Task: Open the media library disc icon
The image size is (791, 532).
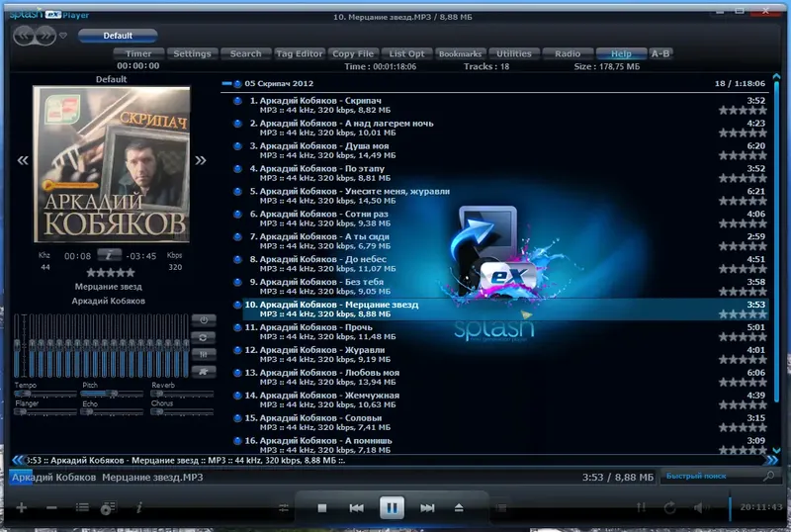Action: (108, 507)
